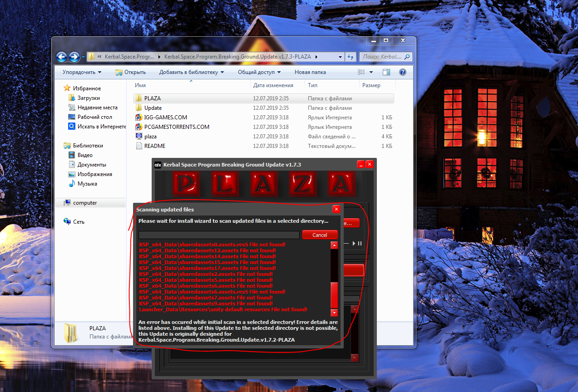Click error list scrollbar up arrow
This screenshot has width=578, height=392.
tap(335, 245)
